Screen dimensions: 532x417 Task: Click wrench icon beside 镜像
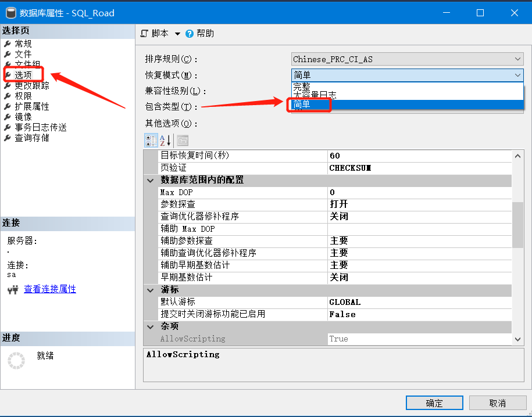coord(8,117)
